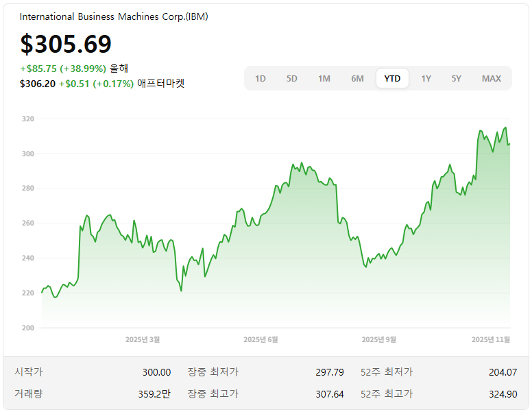Click the opening price 300.00
This screenshot has height=414, width=532.
pyautogui.click(x=156, y=372)
